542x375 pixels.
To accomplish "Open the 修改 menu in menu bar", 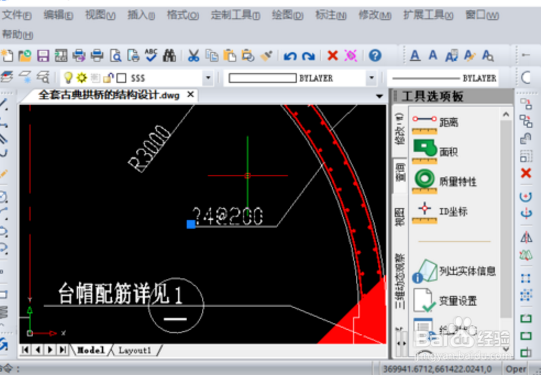I will pos(375,15).
